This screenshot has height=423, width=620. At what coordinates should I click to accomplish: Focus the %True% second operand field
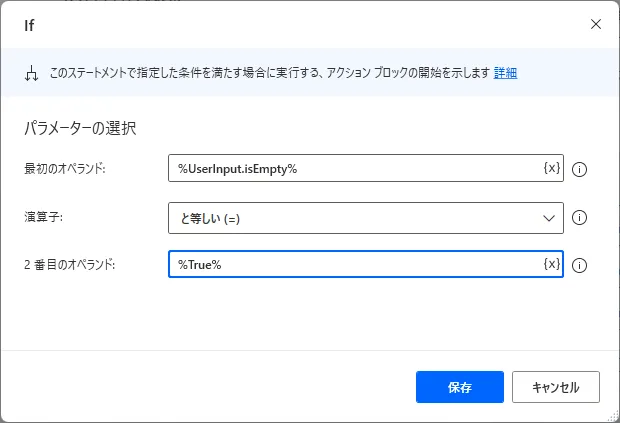(x=355, y=264)
